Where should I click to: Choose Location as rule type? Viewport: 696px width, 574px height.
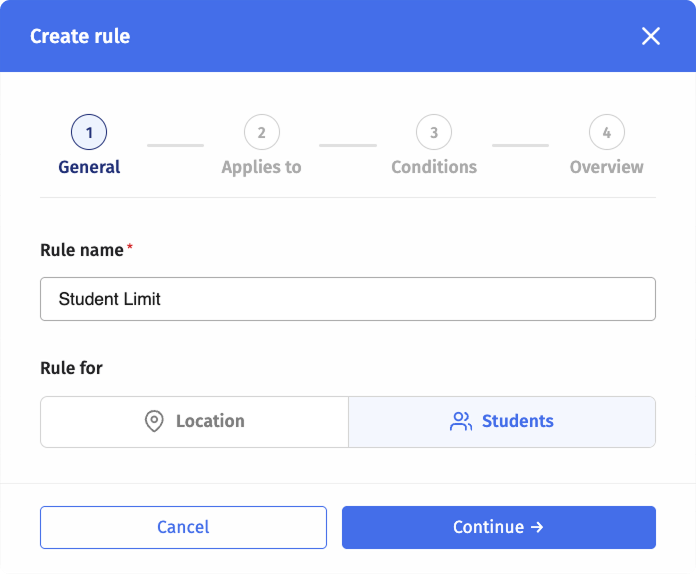point(194,422)
